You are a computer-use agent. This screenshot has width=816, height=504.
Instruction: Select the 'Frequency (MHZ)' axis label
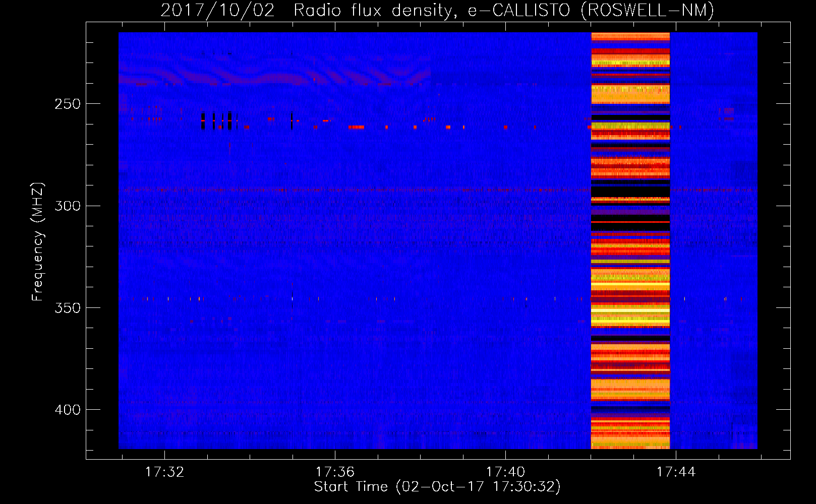click(38, 242)
